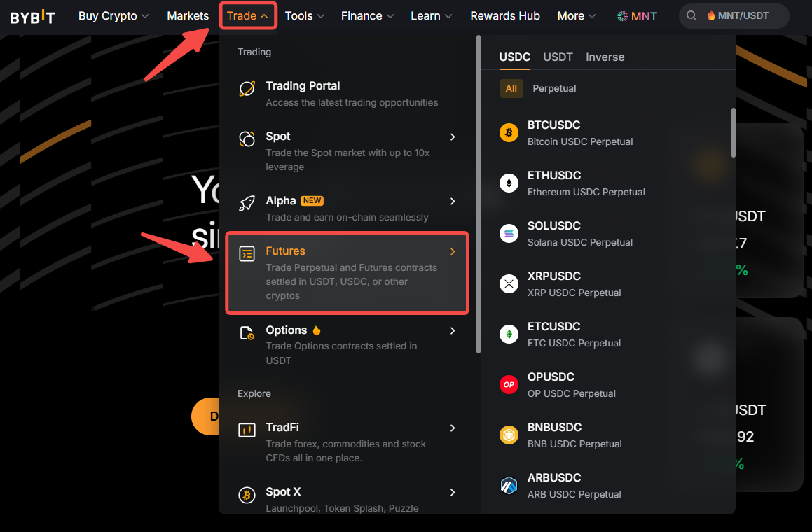Click the Trading Portal planet icon
The image size is (812, 532).
(247, 88)
